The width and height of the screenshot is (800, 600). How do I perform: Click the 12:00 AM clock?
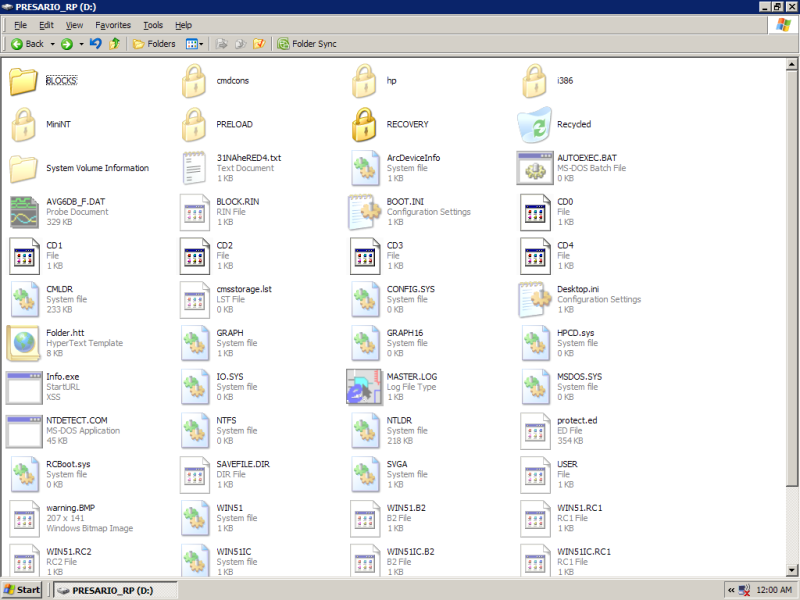(774, 590)
